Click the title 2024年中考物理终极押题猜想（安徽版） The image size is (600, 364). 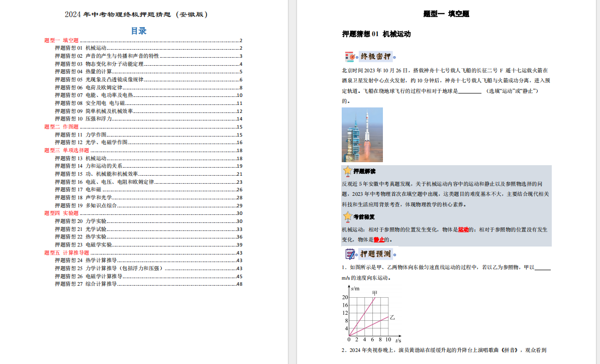coord(137,15)
